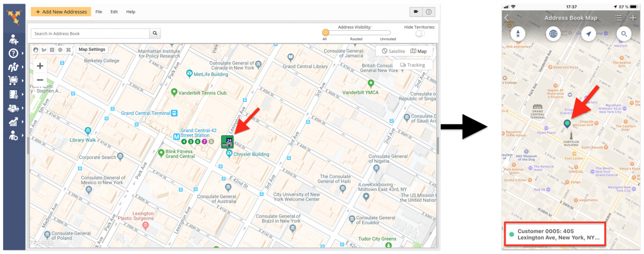The width and height of the screenshot is (644, 254).
Task: Click Add New Addresses button
Action: (x=61, y=11)
